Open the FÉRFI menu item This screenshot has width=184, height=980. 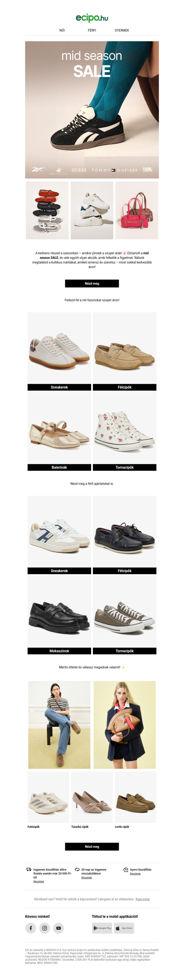point(92,30)
